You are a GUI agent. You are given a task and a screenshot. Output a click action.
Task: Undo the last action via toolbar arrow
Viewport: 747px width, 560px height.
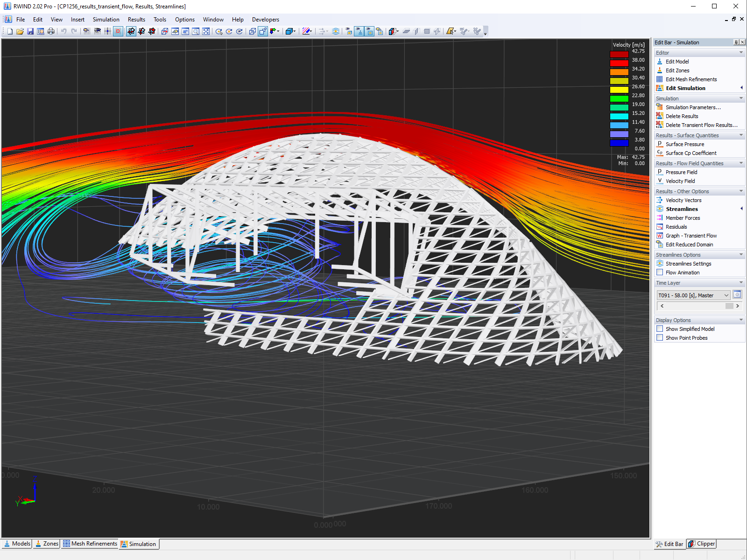[64, 31]
